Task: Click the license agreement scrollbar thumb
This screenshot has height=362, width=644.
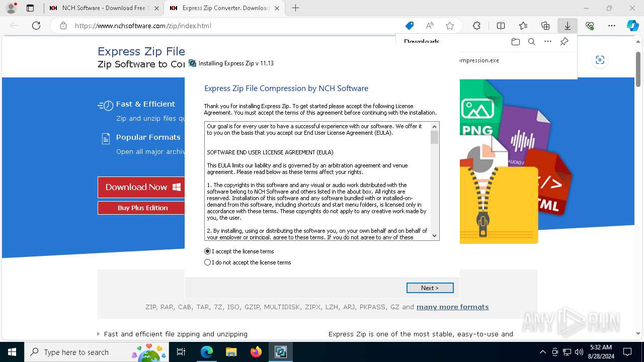Action: [x=435, y=137]
